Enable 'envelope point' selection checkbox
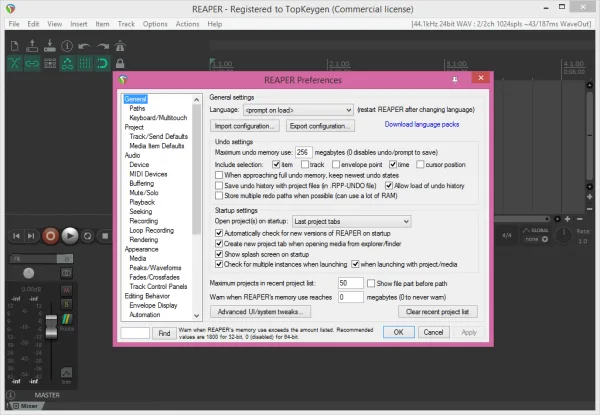Viewport: 600px width, 415px height. tap(336, 164)
